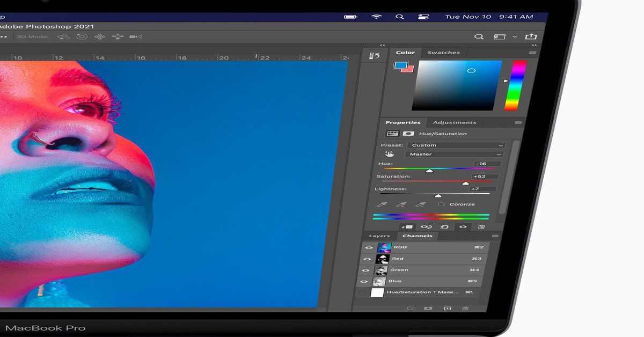Image resolution: width=644 pixels, height=337 pixels.
Task: Create new channel icon
Action: pos(448,309)
